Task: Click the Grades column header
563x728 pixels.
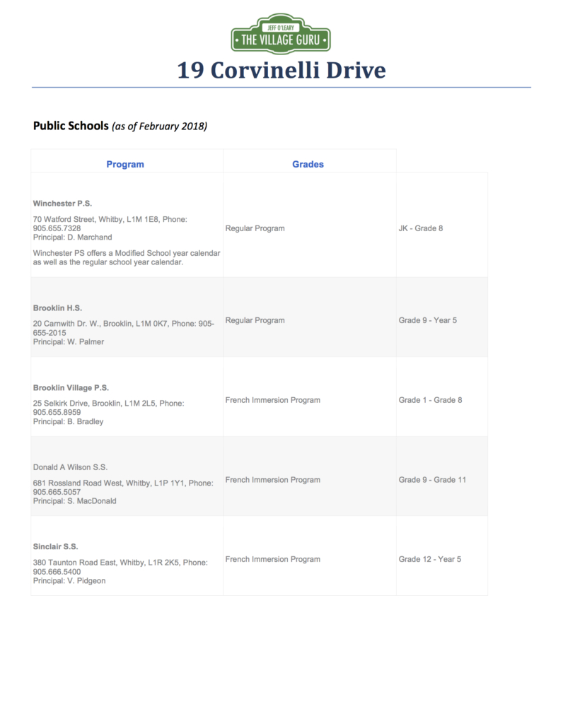Action: (308, 165)
